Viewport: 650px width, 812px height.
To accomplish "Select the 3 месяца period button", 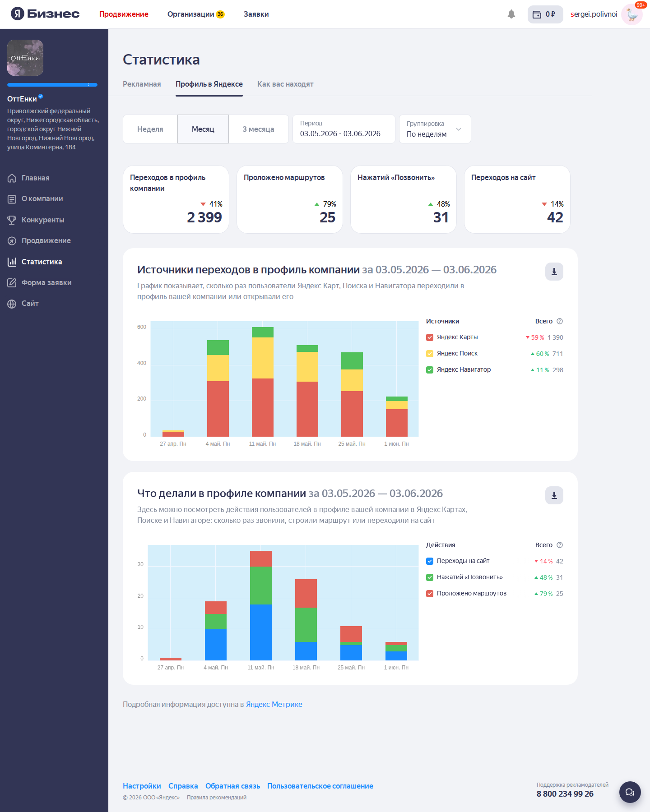I will (259, 129).
